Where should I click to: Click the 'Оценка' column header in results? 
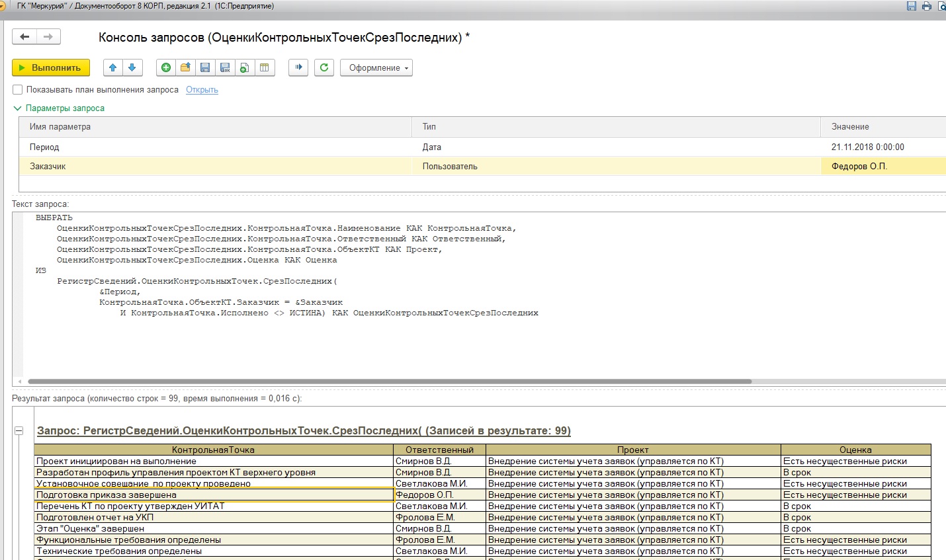coord(855,450)
